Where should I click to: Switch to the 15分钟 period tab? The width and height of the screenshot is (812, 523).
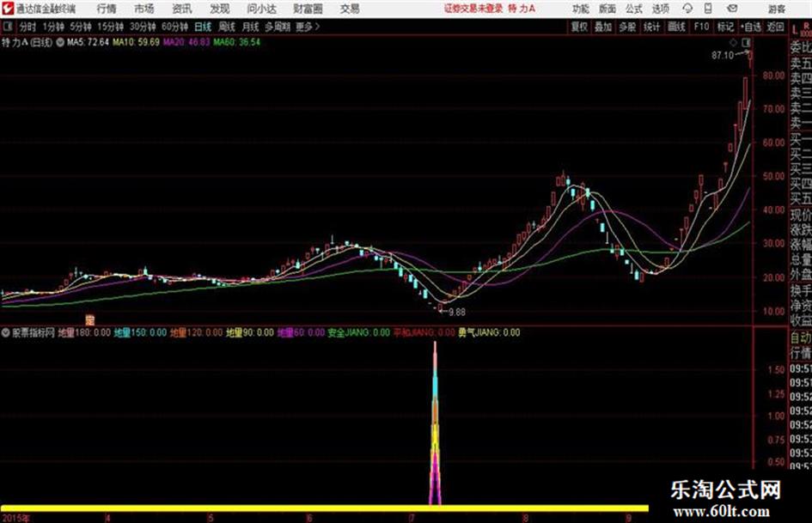[111, 27]
